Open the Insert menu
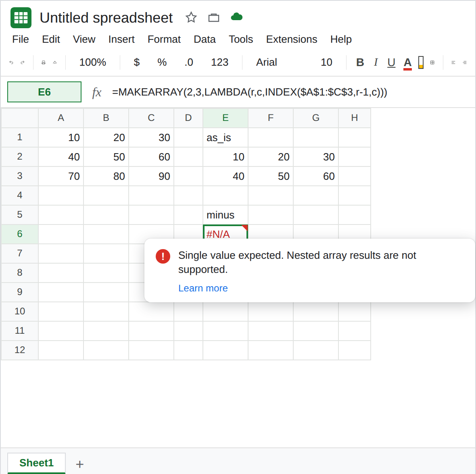This screenshot has width=476, height=474. pos(121,39)
